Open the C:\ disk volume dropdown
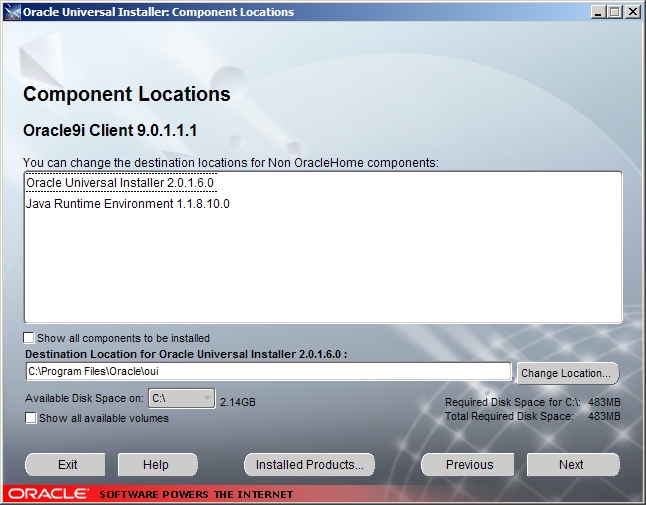Screen dimensions: 646x505 pos(182,398)
